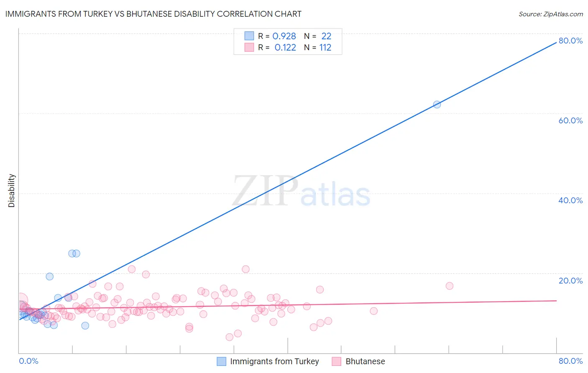
Task: Select the N = 112 sample count
Action: [x=317, y=47]
